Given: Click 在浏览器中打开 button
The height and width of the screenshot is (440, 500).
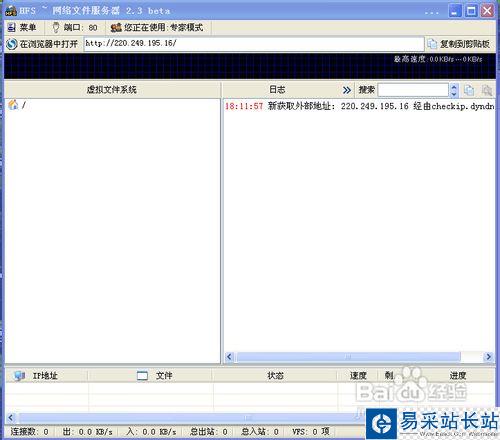Looking at the screenshot, I should click(x=42, y=44).
